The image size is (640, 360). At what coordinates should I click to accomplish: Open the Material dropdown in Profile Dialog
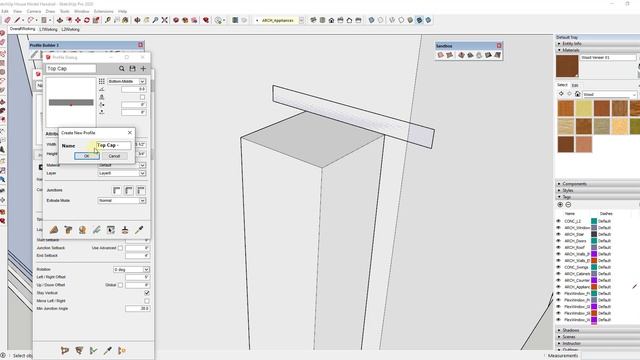click(122, 165)
